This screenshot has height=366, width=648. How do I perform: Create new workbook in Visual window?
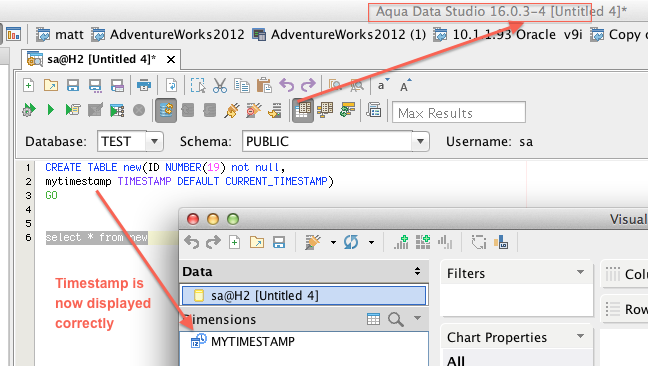[234, 242]
